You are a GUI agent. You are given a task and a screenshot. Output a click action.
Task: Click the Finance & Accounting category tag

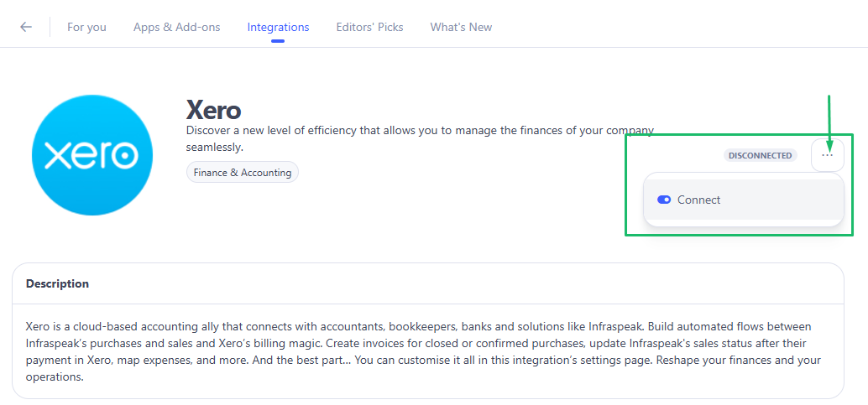click(243, 173)
